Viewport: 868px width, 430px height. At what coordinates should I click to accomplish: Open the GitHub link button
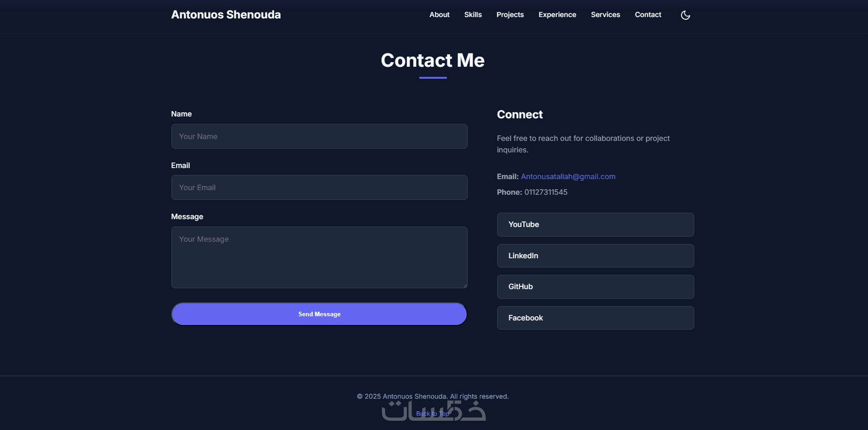595,287
